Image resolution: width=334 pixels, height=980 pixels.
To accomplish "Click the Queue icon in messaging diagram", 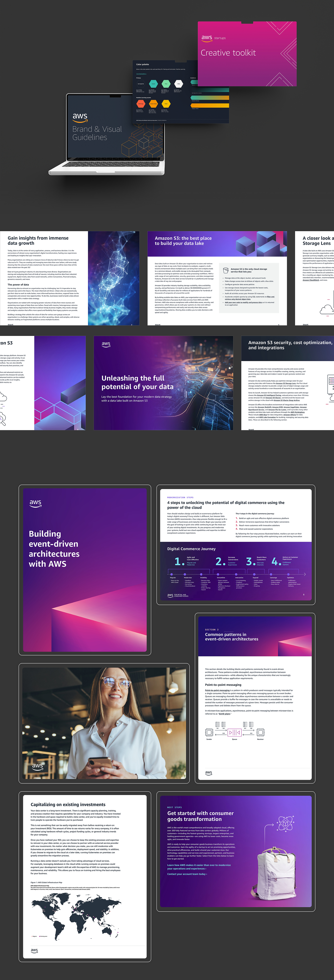I will pyautogui.click(x=235, y=732).
